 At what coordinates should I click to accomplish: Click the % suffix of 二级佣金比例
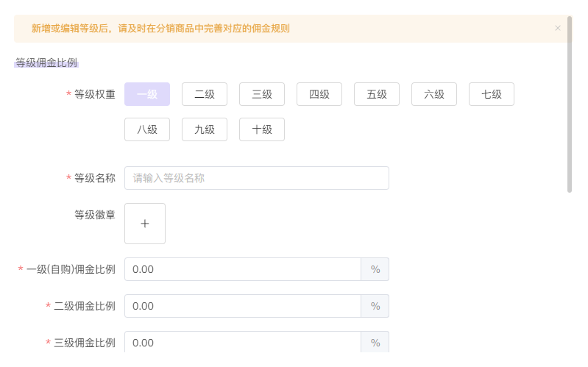pyautogui.click(x=375, y=306)
